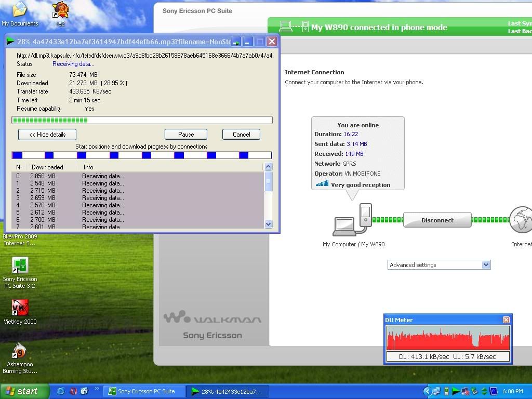Launch Opera from Quick Launch

(73, 391)
